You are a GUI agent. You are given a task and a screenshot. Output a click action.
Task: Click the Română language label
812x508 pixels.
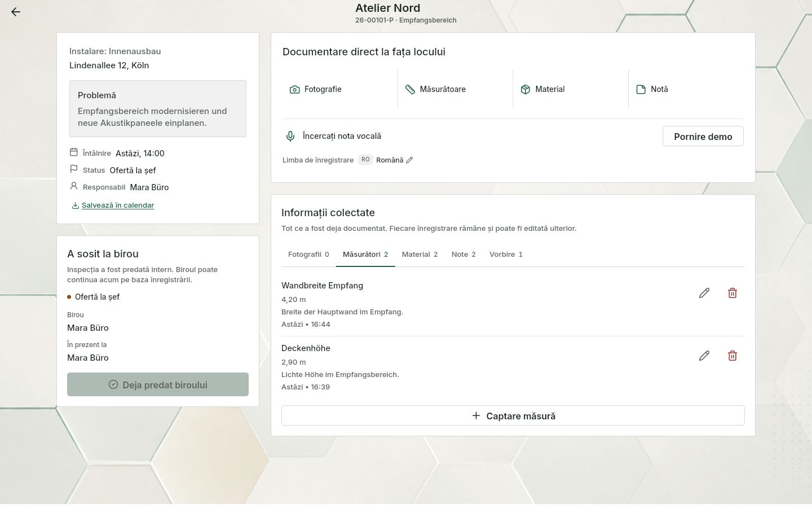390,160
